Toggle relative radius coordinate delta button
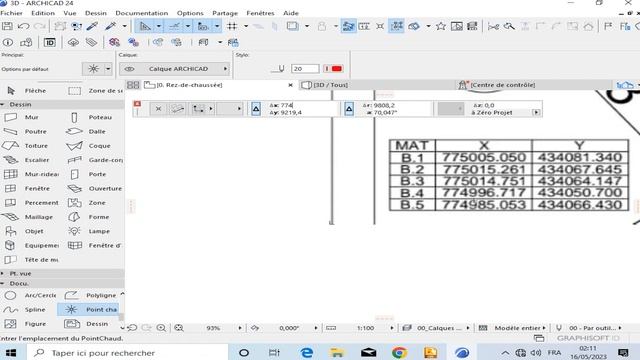This screenshot has height=360, width=640. (x=349, y=109)
